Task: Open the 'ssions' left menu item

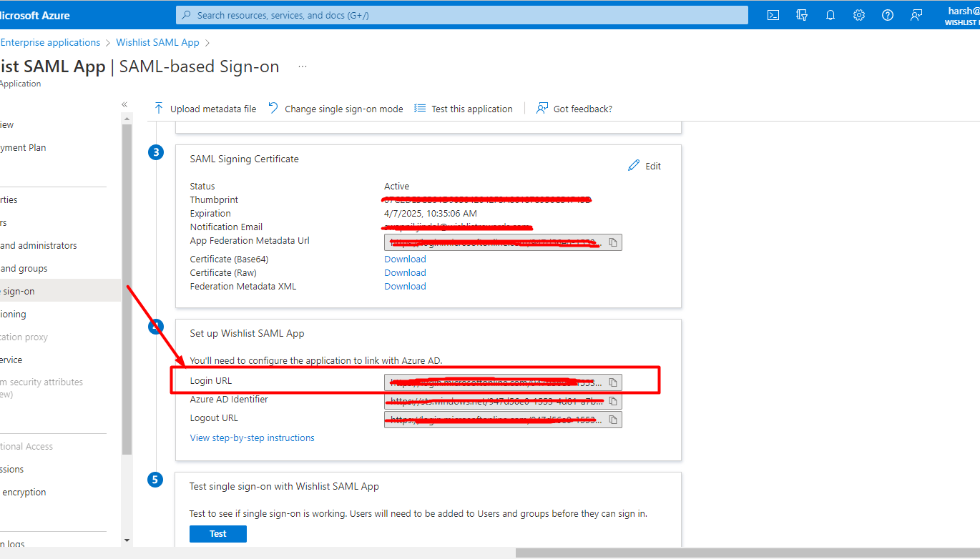Action: tap(12, 469)
